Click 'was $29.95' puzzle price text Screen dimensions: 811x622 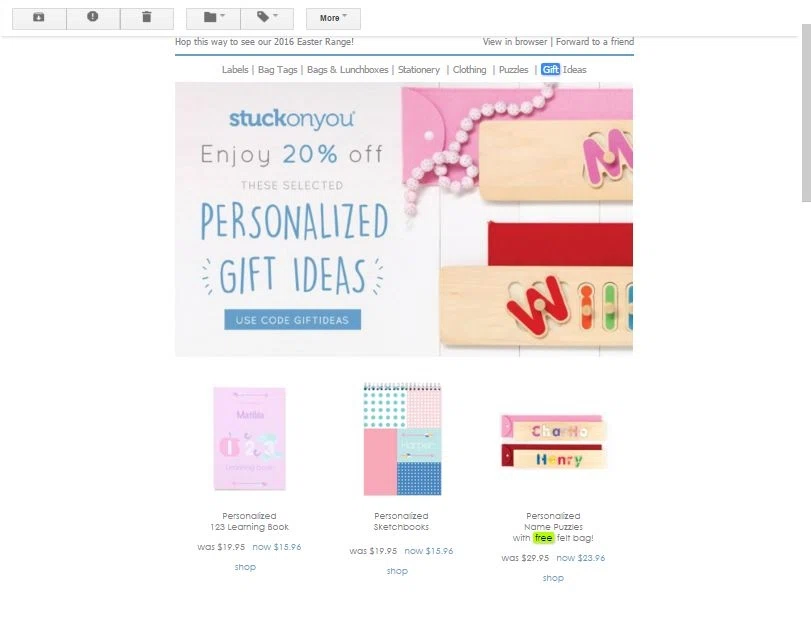coord(525,558)
